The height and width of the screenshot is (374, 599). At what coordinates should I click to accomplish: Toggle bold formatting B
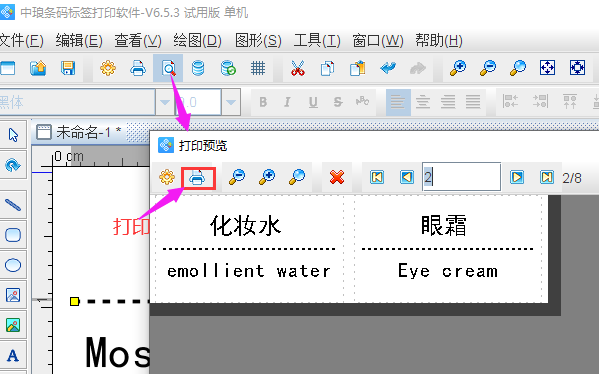(263, 102)
